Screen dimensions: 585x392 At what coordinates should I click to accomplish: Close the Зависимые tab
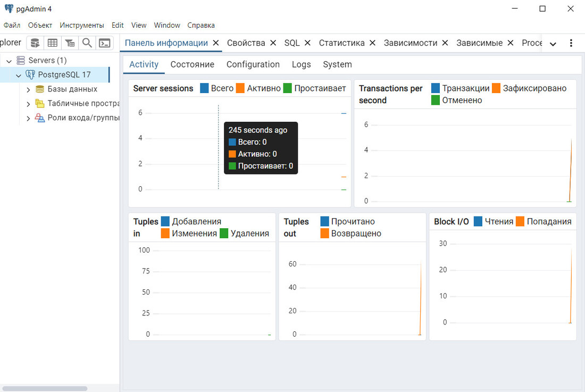(x=511, y=43)
